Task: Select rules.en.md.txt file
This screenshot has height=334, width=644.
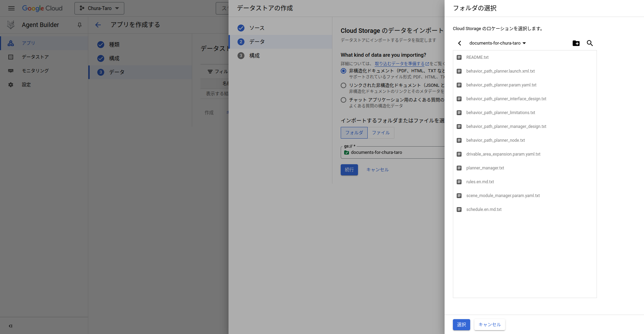Action: click(525, 182)
